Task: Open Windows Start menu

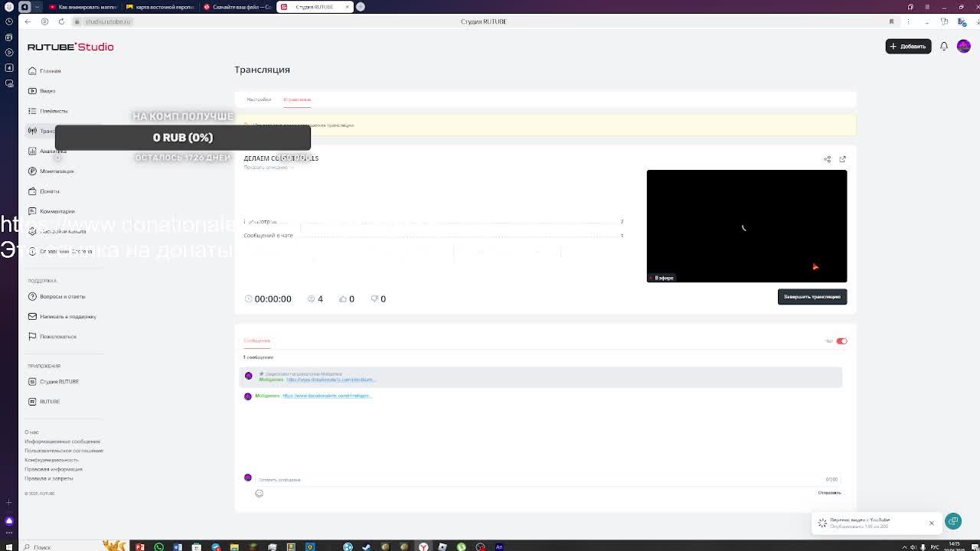Action: click(x=9, y=546)
